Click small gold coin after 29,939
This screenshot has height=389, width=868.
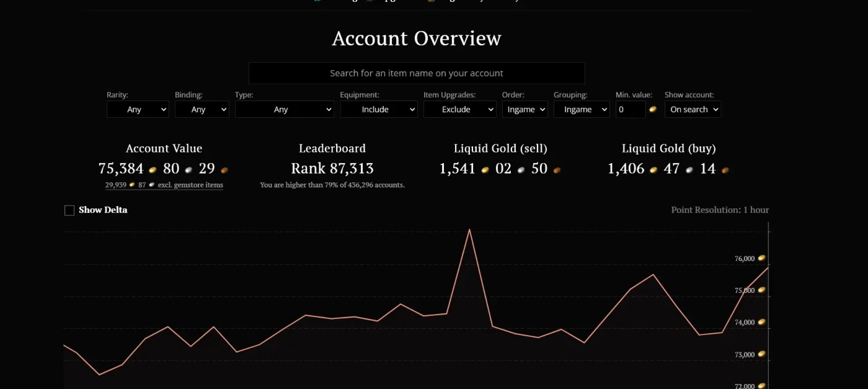pos(132,185)
